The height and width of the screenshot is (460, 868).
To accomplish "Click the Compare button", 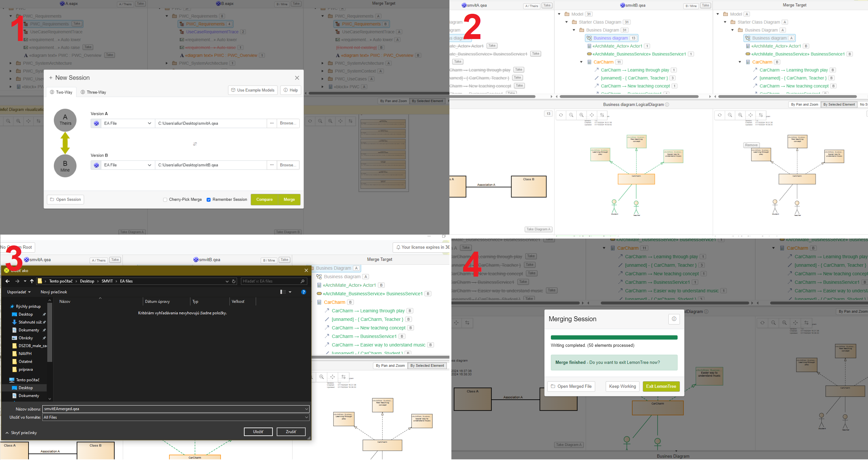I will click(x=264, y=200).
